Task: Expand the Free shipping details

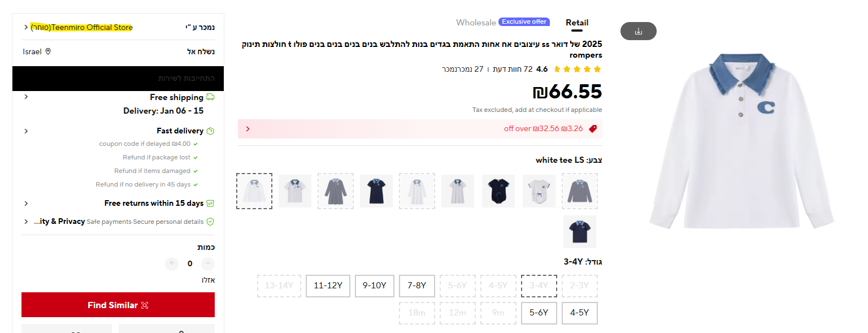Action: [26, 97]
